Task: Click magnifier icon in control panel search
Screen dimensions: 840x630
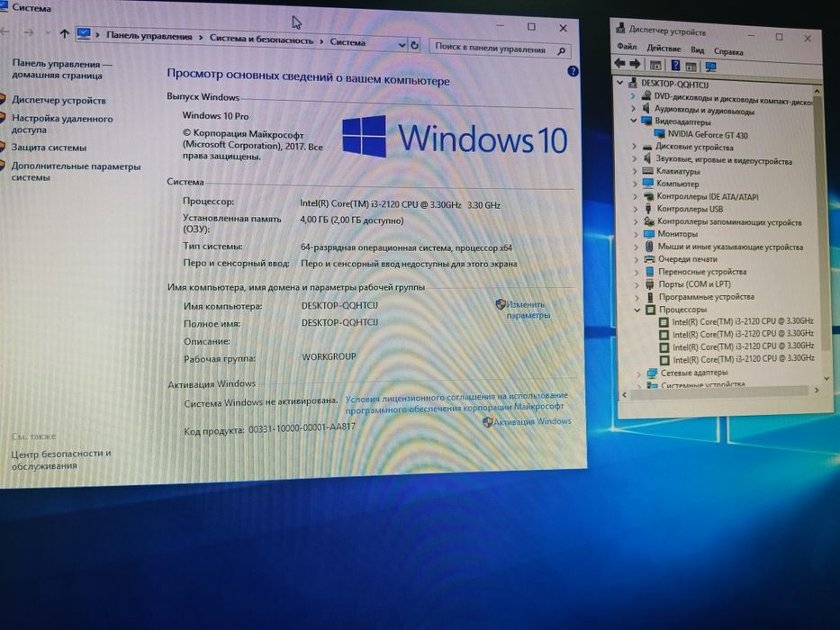Action: (561, 51)
